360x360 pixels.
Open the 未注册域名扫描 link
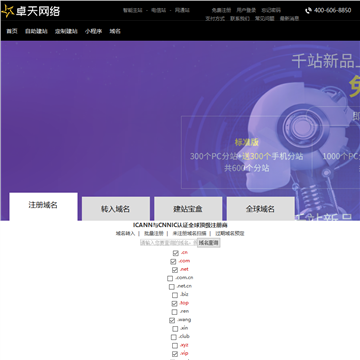click(x=189, y=233)
